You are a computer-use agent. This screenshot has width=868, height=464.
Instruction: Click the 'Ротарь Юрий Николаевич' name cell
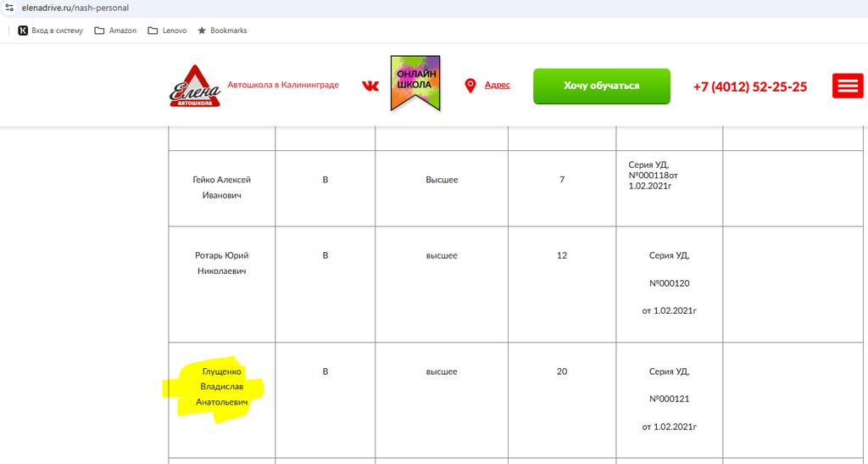coord(221,263)
